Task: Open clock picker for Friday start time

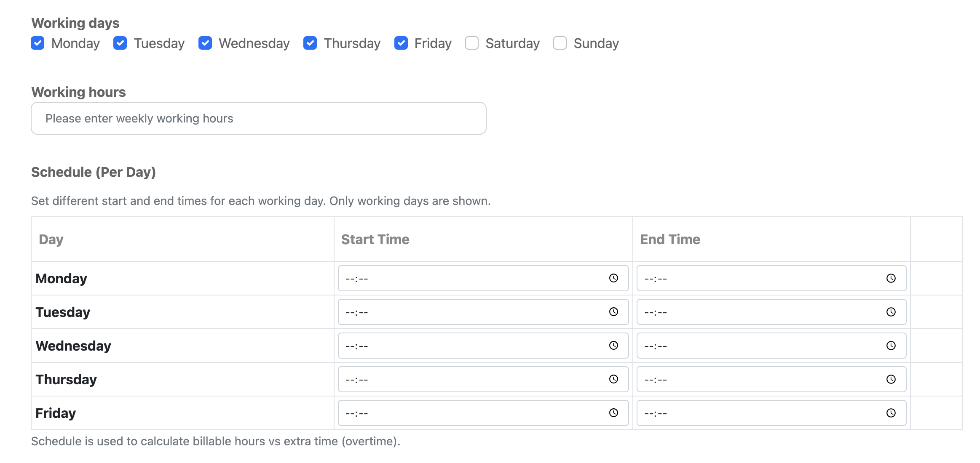Action: coord(613,413)
